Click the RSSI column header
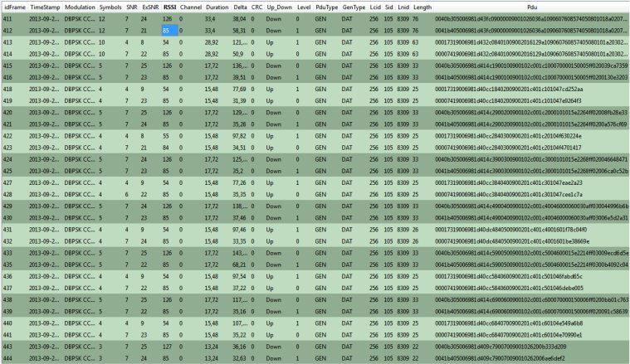Screen dimensions: 630x364 point(169,6)
